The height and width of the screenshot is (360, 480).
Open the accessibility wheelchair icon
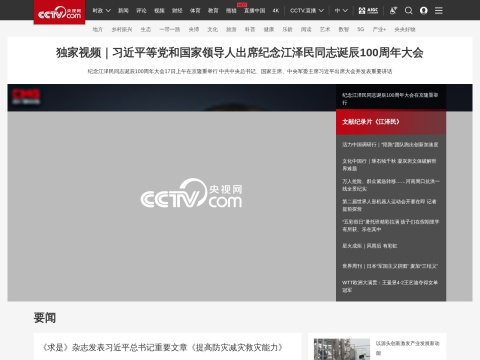[x=393, y=11]
